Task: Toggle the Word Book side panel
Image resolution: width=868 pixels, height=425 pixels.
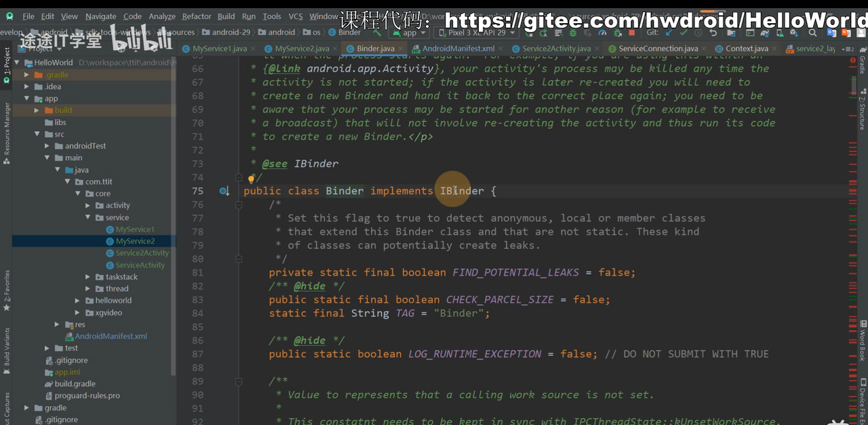Action: click(862, 339)
